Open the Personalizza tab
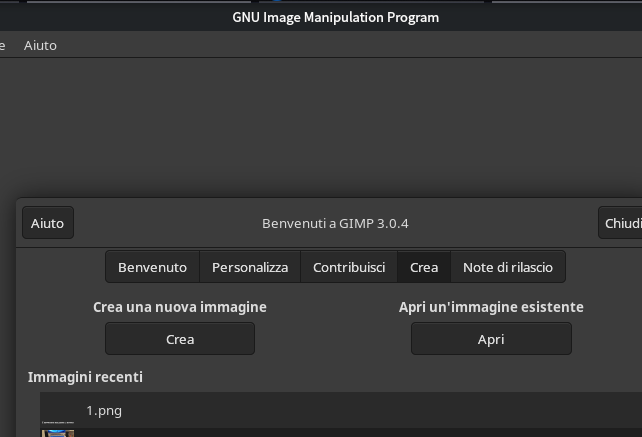The height and width of the screenshot is (437, 642). coord(249,267)
